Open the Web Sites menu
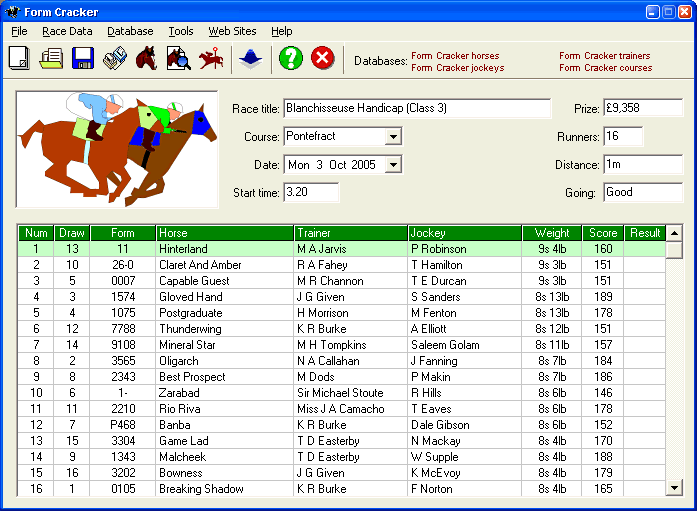 [x=232, y=31]
